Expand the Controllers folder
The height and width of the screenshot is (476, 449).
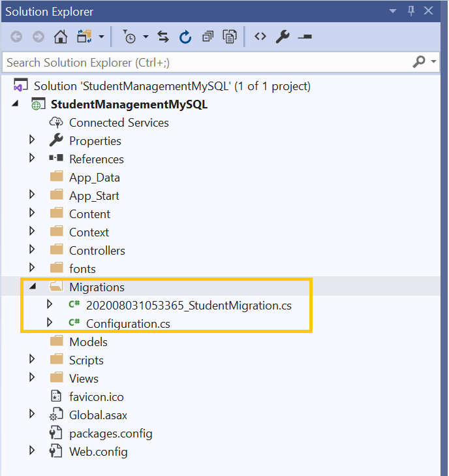click(x=32, y=250)
